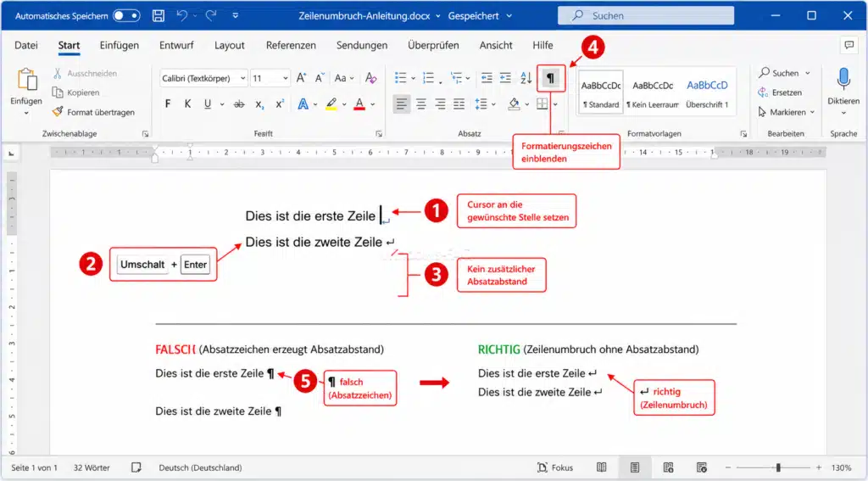Click Format übertragen painter
The height and width of the screenshot is (481, 868).
(x=93, y=112)
